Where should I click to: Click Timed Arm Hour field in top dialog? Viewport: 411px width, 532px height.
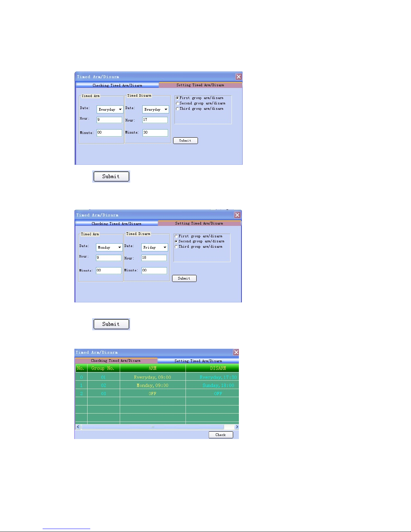109,120
